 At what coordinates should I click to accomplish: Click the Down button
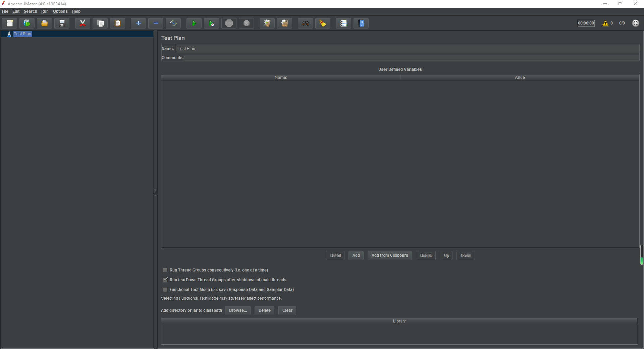(466, 256)
